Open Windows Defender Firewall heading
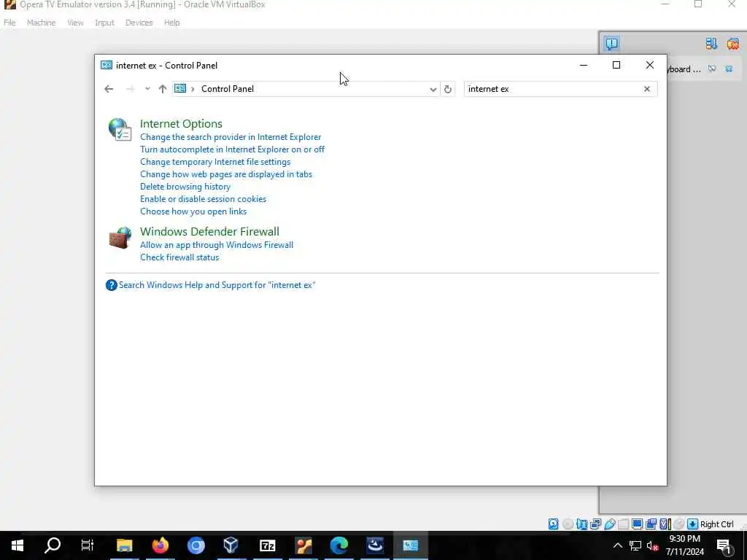Image resolution: width=747 pixels, height=560 pixels. [x=209, y=232]
